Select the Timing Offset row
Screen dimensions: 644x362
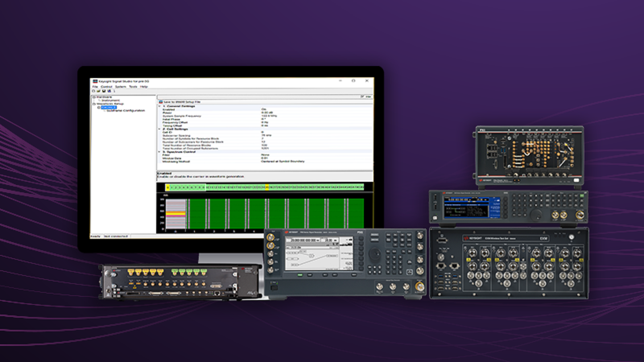click(x=265, y=125)
